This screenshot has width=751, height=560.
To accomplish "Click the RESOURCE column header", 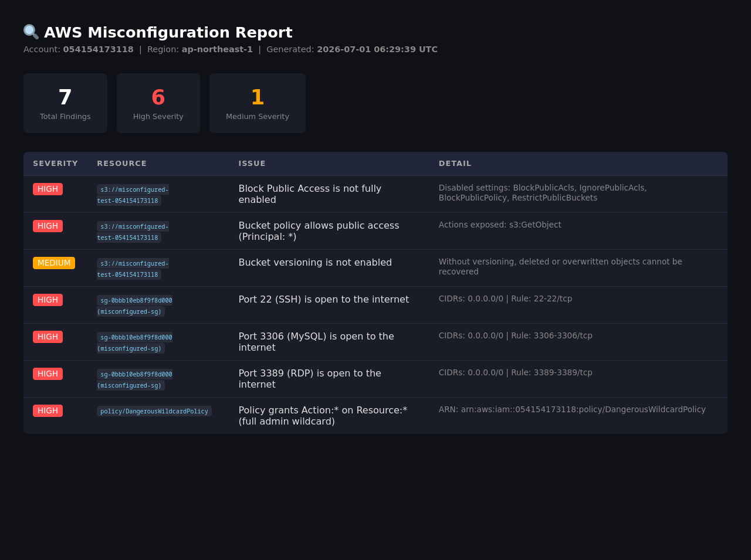I will click(121, 164).
